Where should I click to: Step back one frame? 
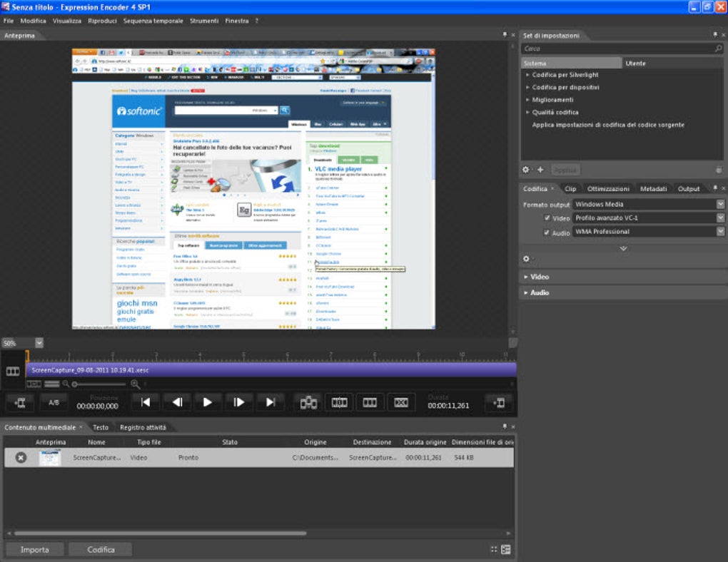pyautogui.click(x=177, y=402)
